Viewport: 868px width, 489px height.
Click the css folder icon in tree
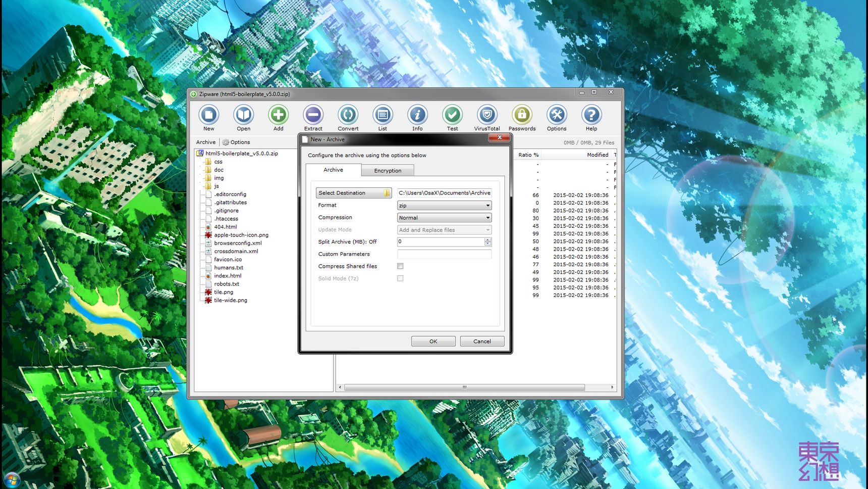pos(208,162)
